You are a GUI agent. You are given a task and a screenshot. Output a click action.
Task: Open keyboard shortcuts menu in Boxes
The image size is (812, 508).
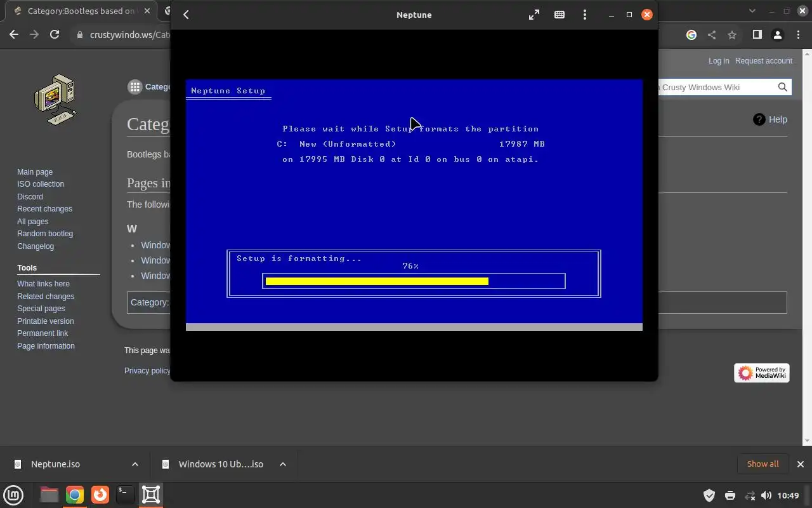[560, 15]
